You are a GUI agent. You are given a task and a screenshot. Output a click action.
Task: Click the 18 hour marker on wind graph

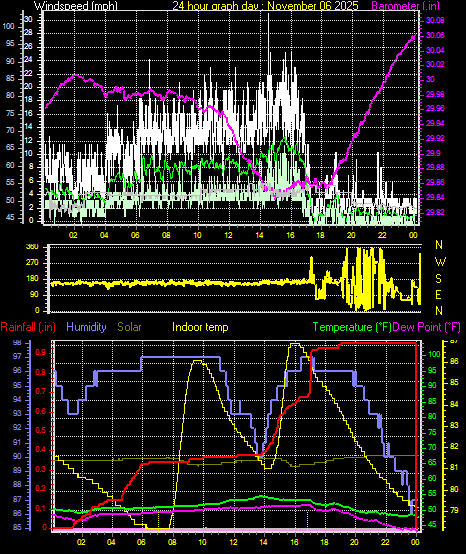[x=320, y=235]
